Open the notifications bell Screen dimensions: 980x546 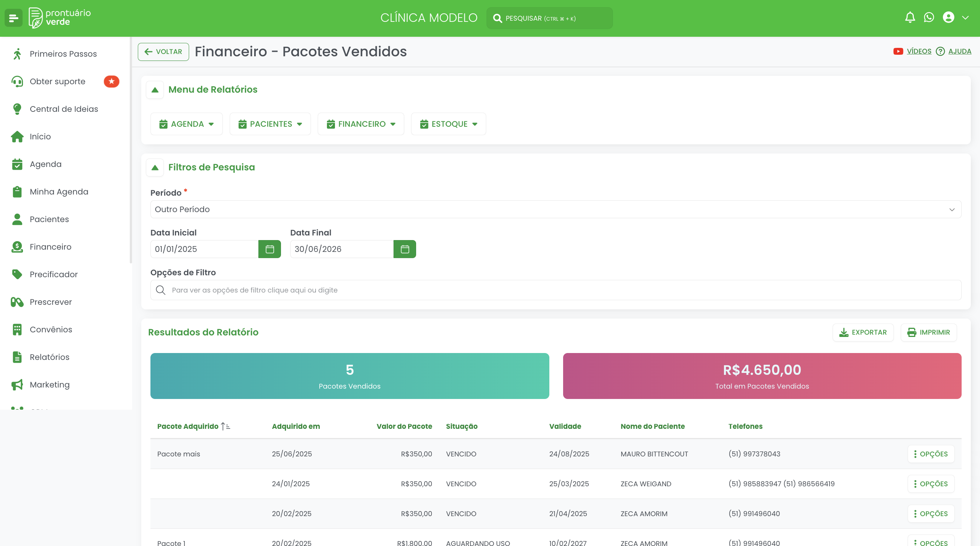pos(910,18)
